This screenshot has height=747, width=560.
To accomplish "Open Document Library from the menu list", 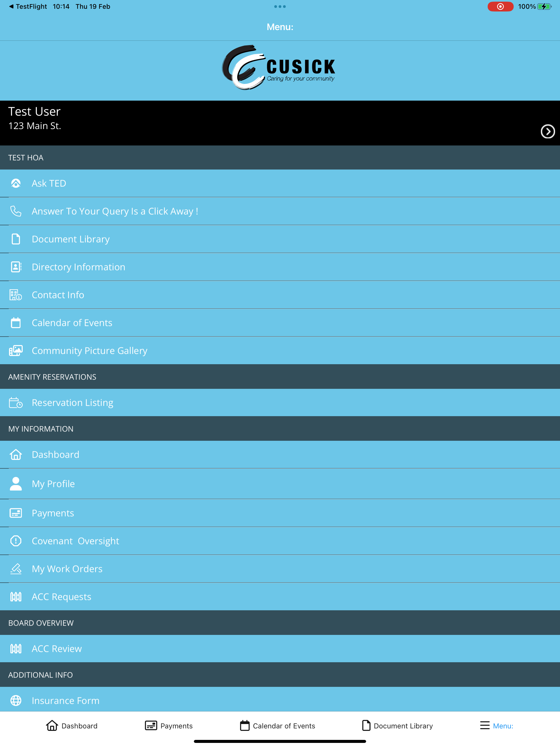I will (280, 239).
